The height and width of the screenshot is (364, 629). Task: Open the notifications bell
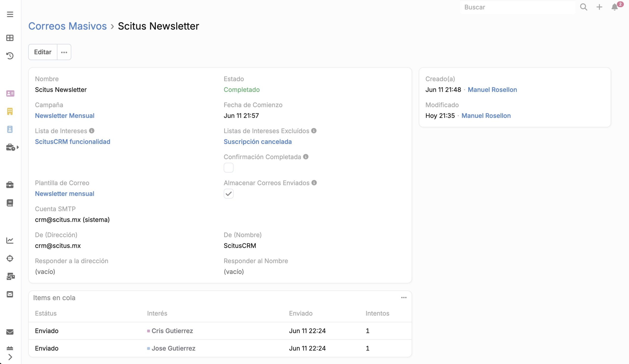(615, 7)
